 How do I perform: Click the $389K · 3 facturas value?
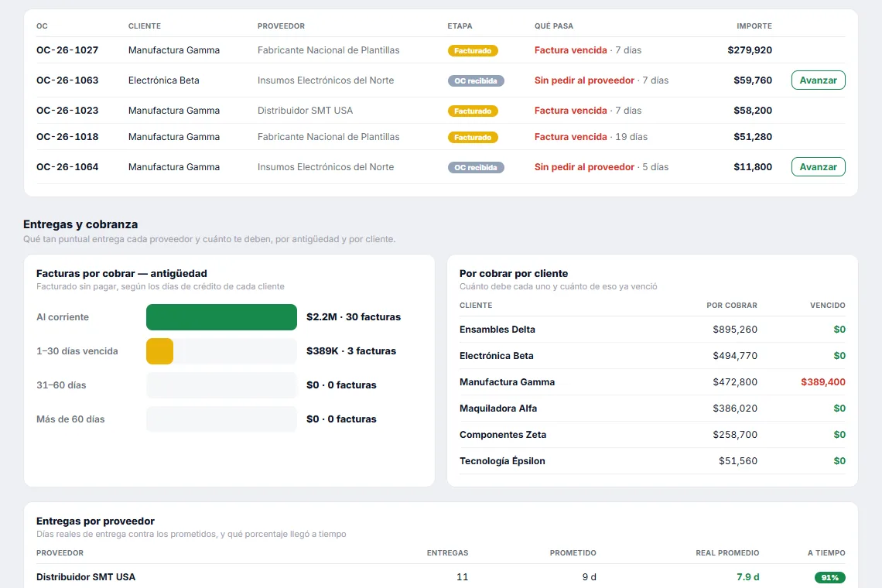pyautogui.click(x=351, y=351)
